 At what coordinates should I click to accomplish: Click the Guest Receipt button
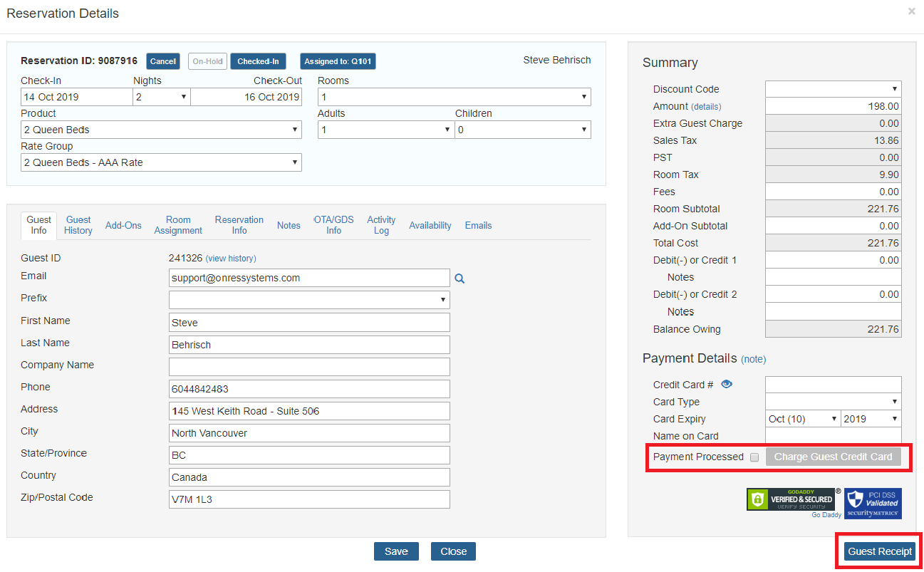(879, 551)
